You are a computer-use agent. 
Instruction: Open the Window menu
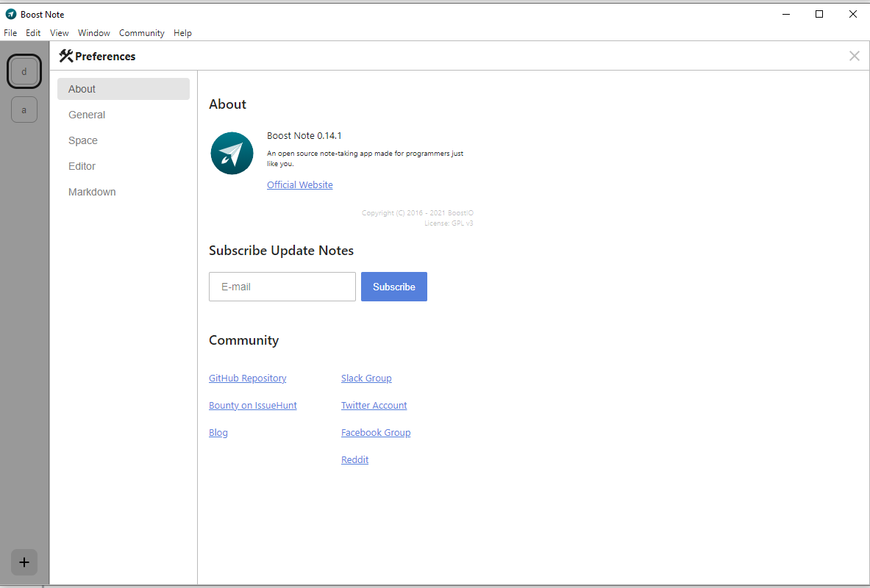tap(94, 33)
